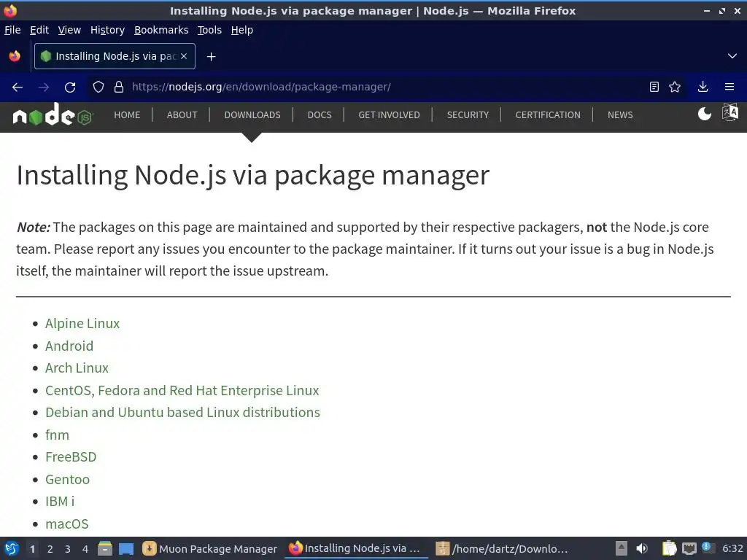Follow the Arch Linux link
This screenshot has height=560, width=747.
[x=77, y=367]
